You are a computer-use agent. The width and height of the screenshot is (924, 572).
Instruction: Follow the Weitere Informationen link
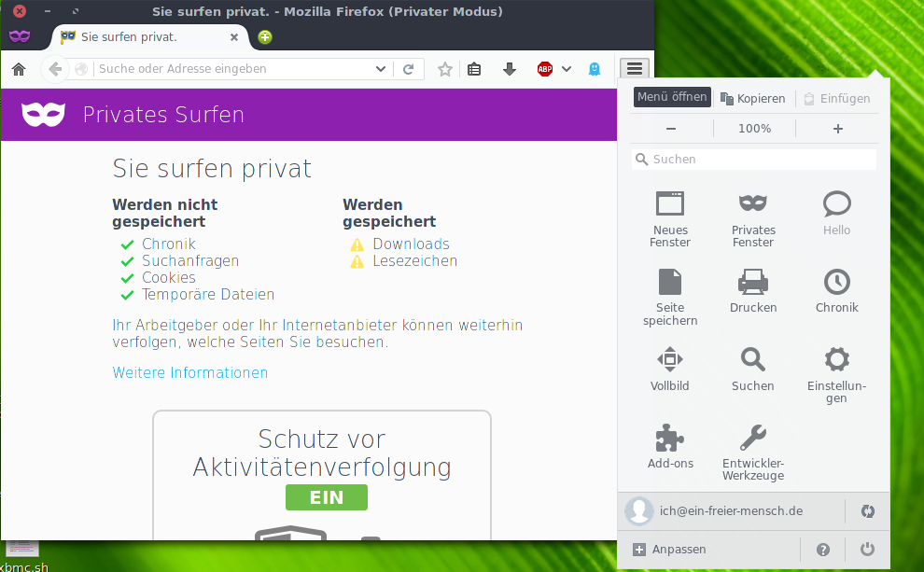tap(190, 373)
